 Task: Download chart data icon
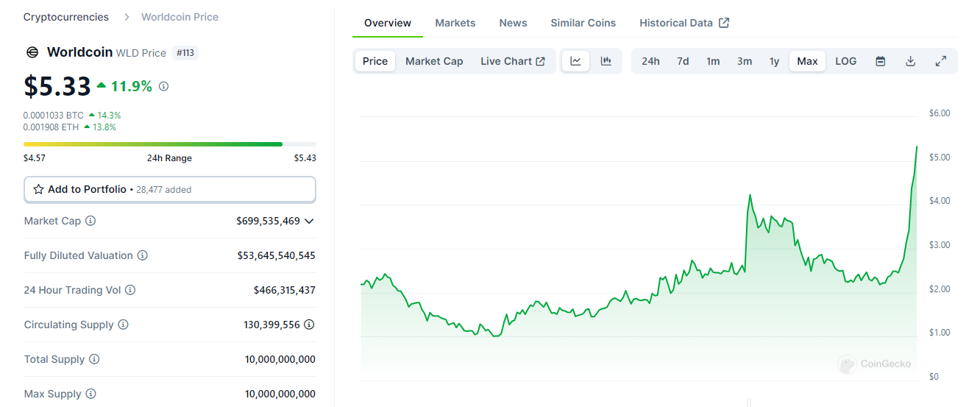point(910,61)
